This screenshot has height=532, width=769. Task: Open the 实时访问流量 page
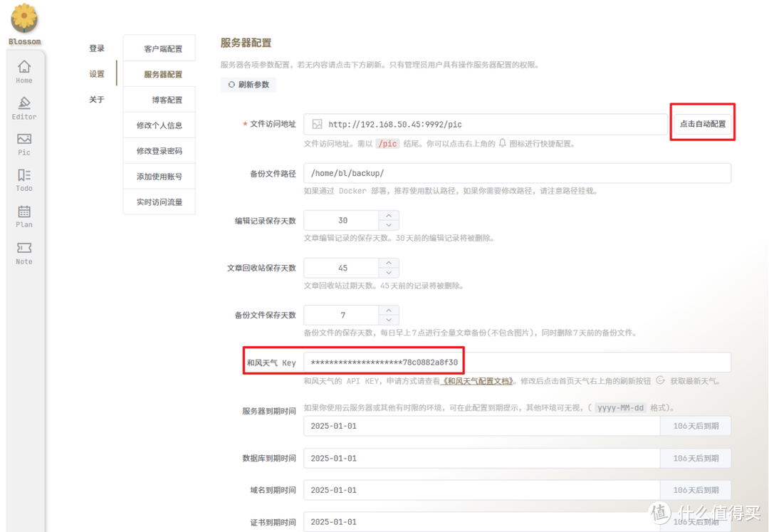(159, 202)
